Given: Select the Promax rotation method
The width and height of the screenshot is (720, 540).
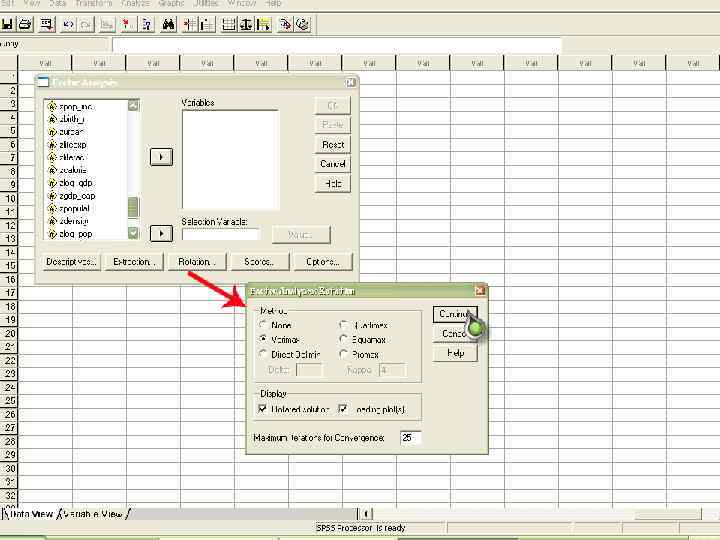Looking at the screenshot, I should tap(359, 354).
